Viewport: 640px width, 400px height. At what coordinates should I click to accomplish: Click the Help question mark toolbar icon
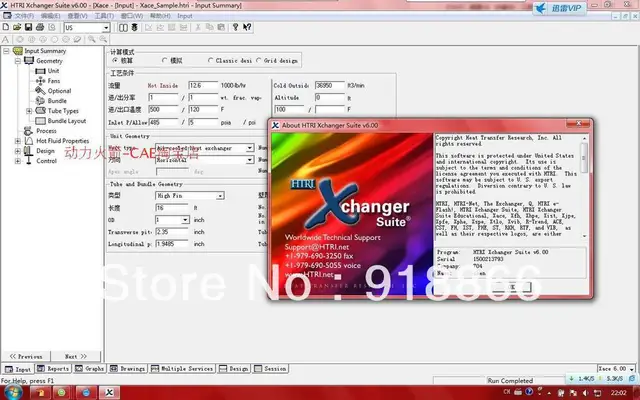(x=236, y=27)
